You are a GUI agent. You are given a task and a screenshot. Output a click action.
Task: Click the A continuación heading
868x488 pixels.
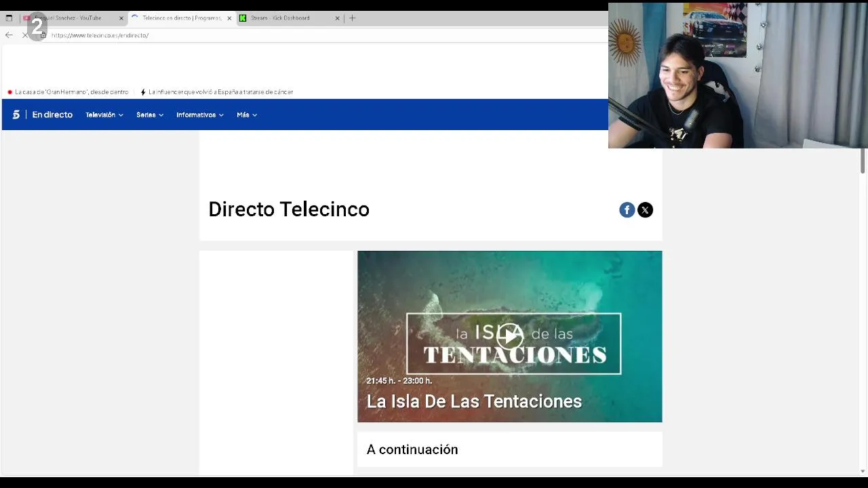(412, 449)
